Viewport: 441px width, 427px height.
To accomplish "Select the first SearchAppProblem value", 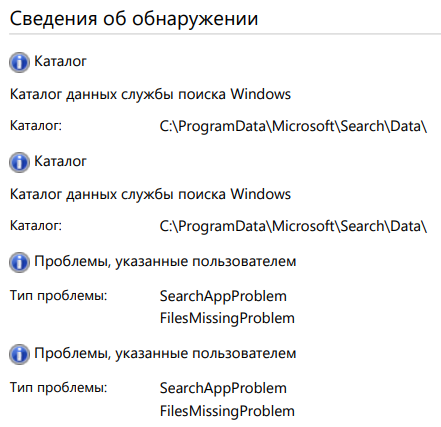I will (x=223, y=296).
